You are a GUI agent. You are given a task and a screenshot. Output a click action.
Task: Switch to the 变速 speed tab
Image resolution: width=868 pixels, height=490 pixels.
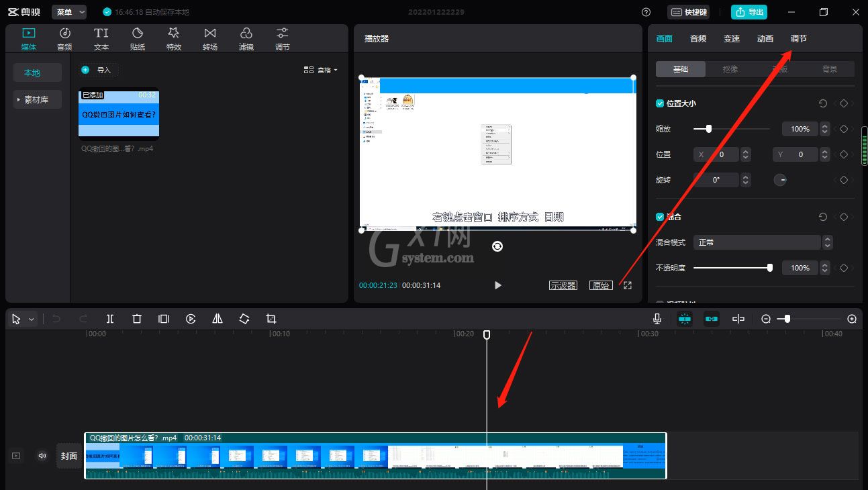[x=732, y=39]
